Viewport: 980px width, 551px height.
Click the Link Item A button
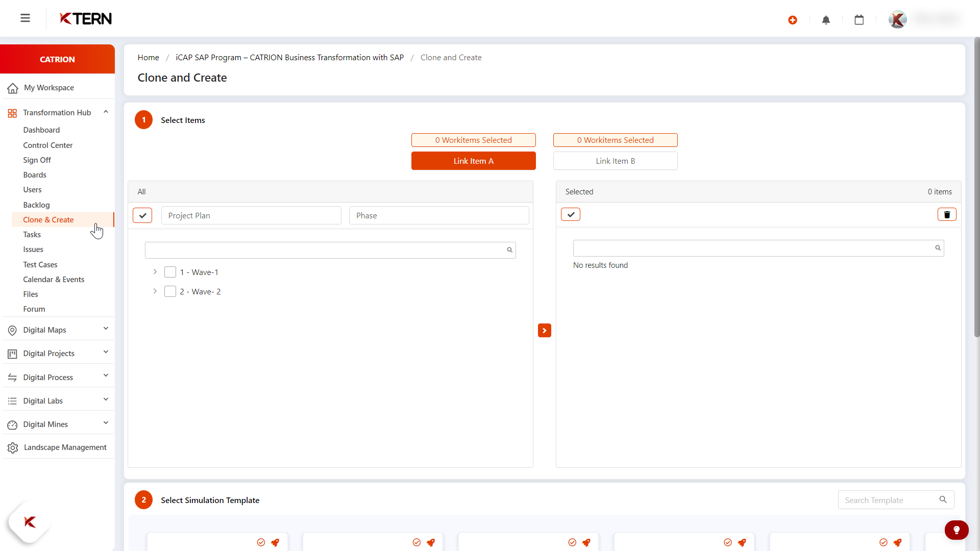click(x=474, y=161)
